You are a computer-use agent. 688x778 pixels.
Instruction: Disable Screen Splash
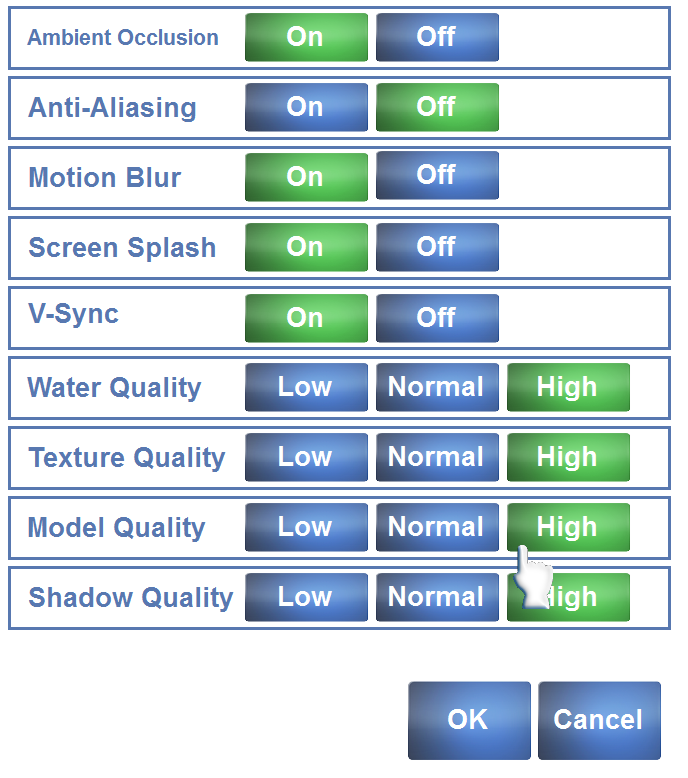pyautogui.click(x=437, y=247)
